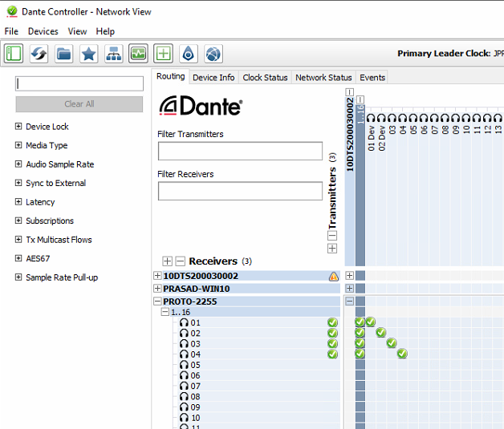Collapse the 10DTS200030002 transmitter column

350,92
